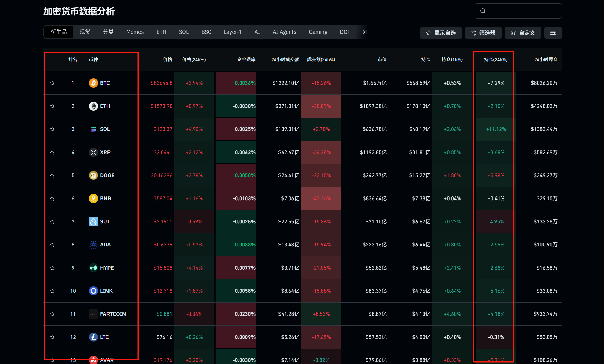Click the Chainlink hexagon icon
This screenshot has height=364, width=604.
point(93,291)
